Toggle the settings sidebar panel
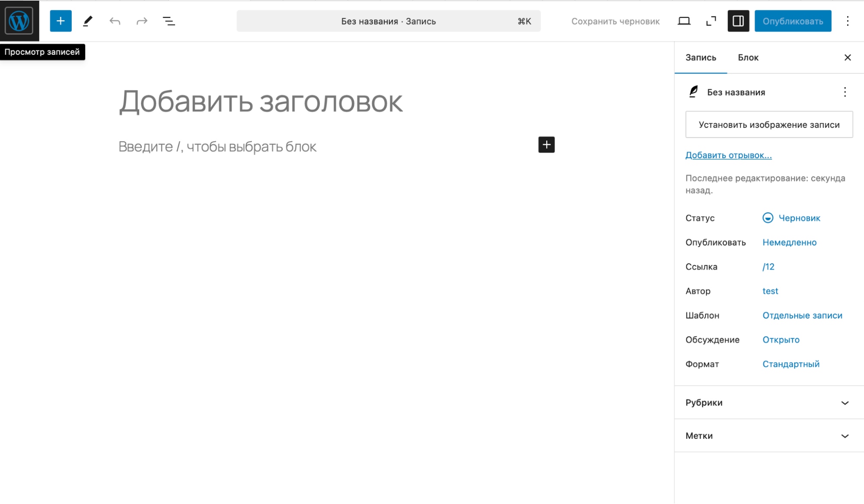This screenshot has height=504, width=864. pyautogui.click(x=738, y=21)
